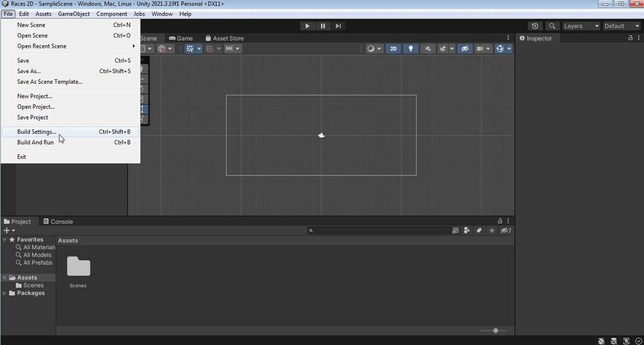This screenshot has height=345, width=644.
Task: Select Scenes folder in Project tree
Action: click(30, 285)
